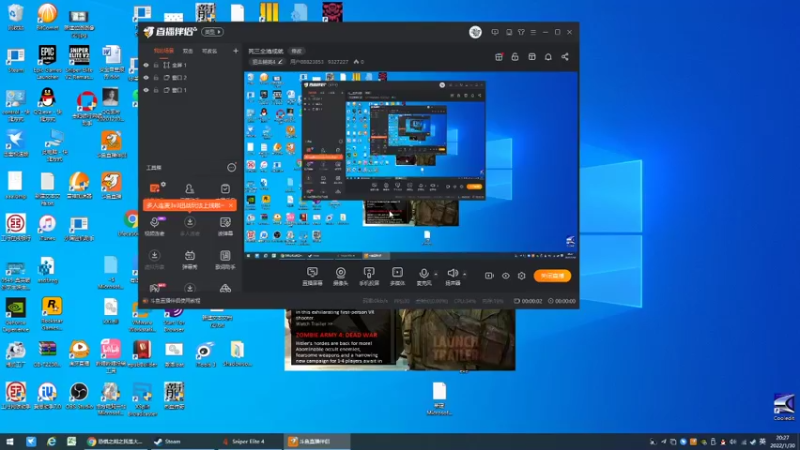Select the 窗口 2 source row
Screen dimensions: 800x450
[x=191, y=78]
